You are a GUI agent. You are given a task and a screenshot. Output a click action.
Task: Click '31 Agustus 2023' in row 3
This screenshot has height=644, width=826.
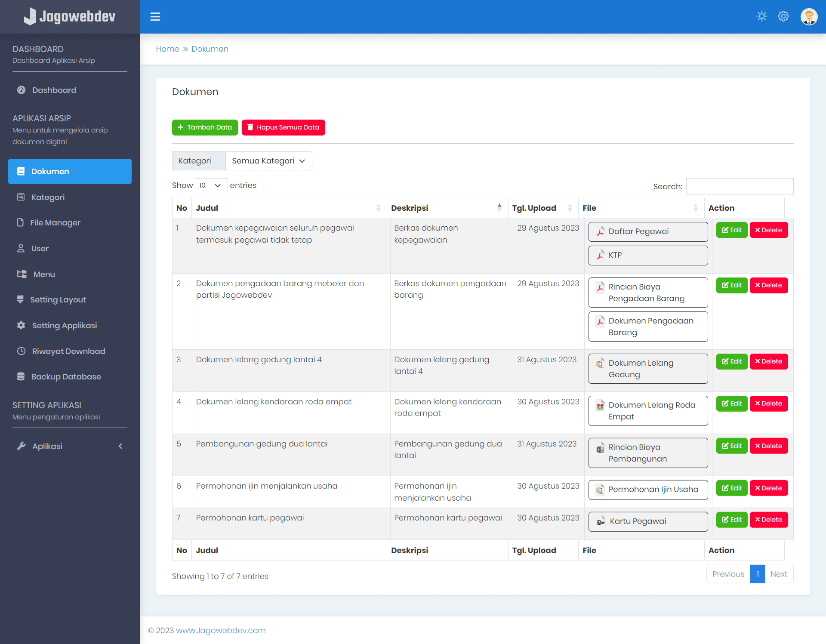(547, 360)
